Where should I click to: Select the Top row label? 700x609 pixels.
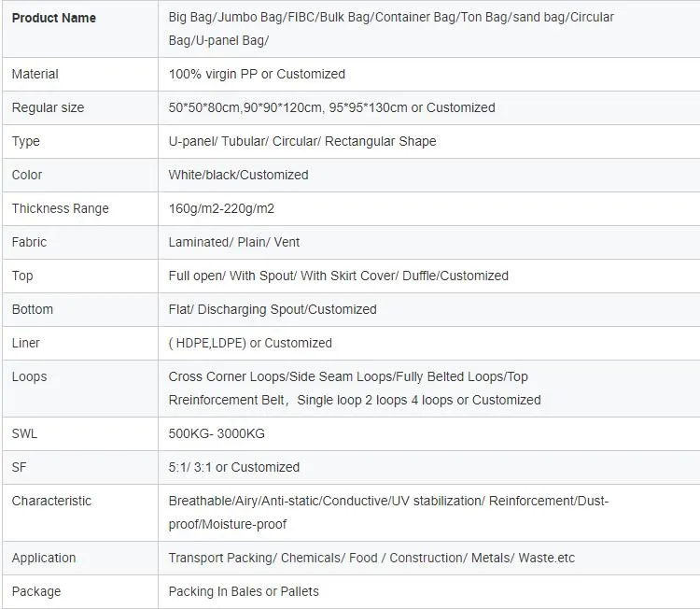tap(22, 276)
